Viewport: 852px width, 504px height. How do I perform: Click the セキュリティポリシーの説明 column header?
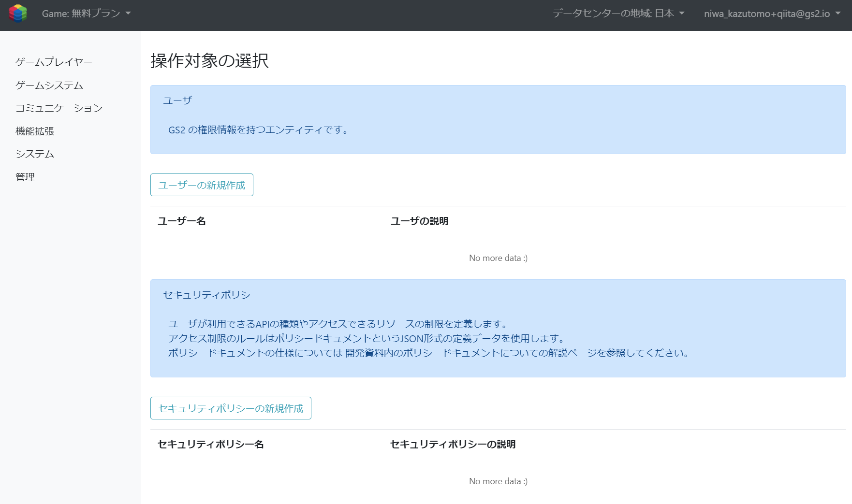pos(453,444)
